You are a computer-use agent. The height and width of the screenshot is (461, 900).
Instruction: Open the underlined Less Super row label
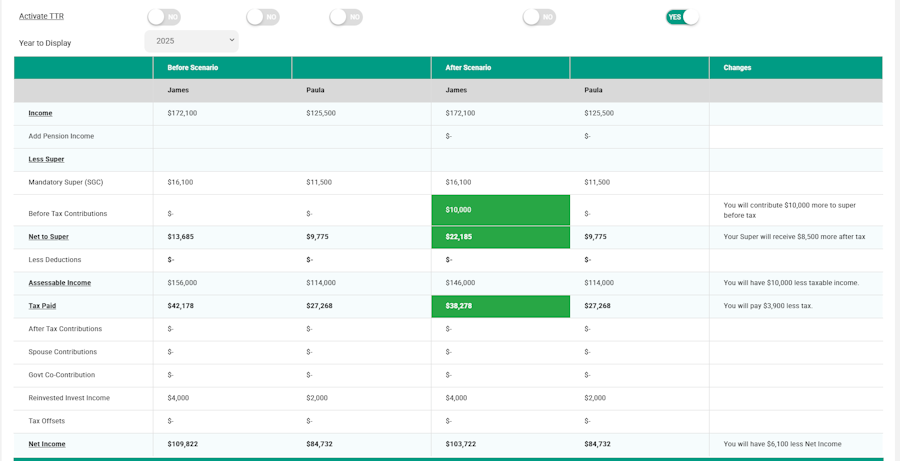click(46, 159)
